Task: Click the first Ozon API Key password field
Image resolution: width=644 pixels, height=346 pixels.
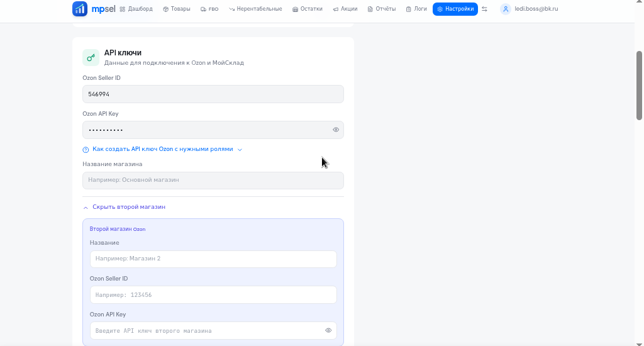Action: [x=213, y=130]
